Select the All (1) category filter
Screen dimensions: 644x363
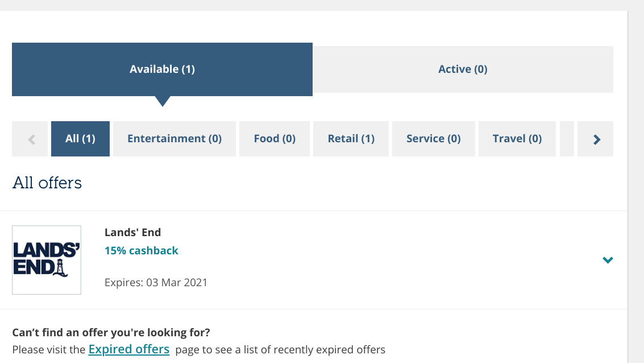pos(80,139)
